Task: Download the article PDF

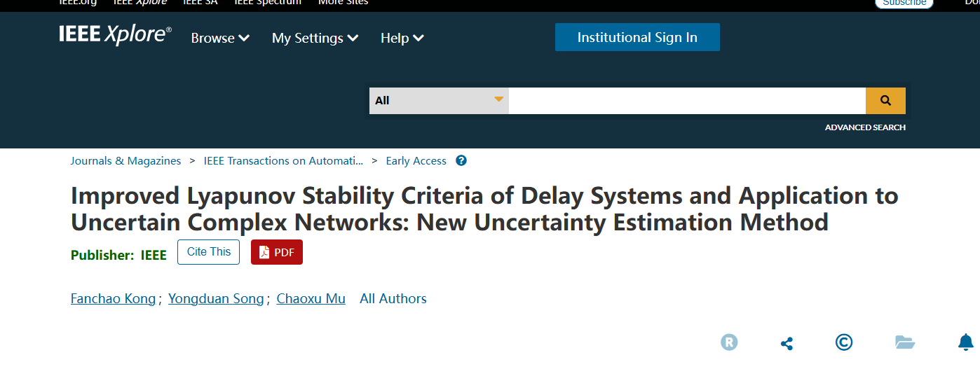Action: [x=277, y=252]
